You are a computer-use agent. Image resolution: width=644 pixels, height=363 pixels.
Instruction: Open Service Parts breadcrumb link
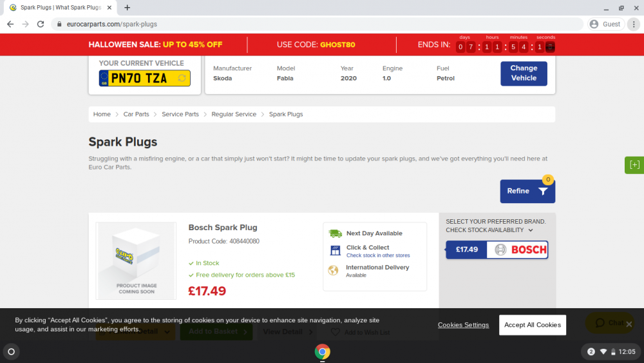pos(180,114)
